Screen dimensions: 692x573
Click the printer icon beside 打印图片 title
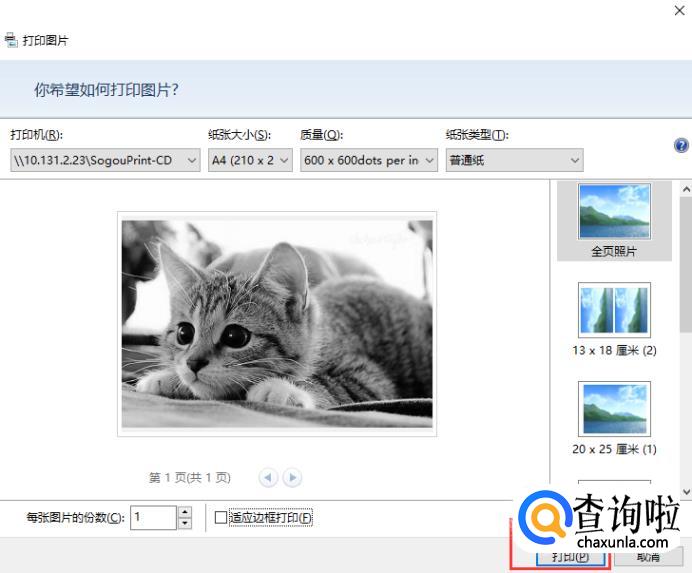pos(11,40)
